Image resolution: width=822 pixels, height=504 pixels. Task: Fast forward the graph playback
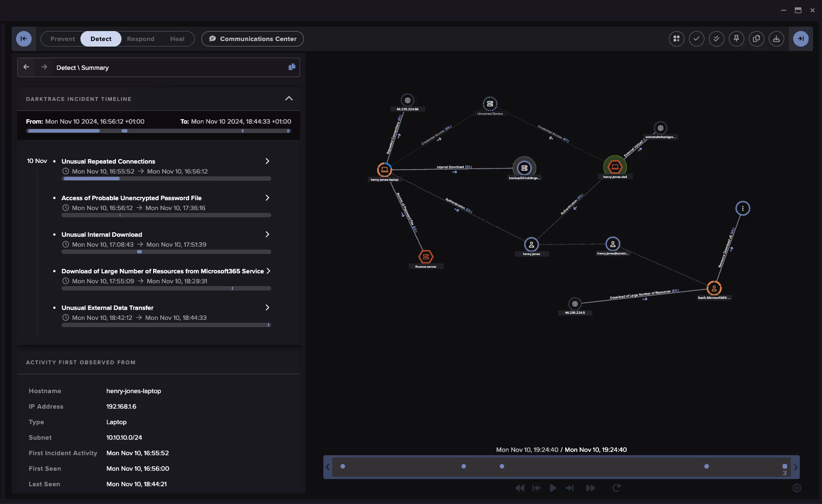click(591, 488)
